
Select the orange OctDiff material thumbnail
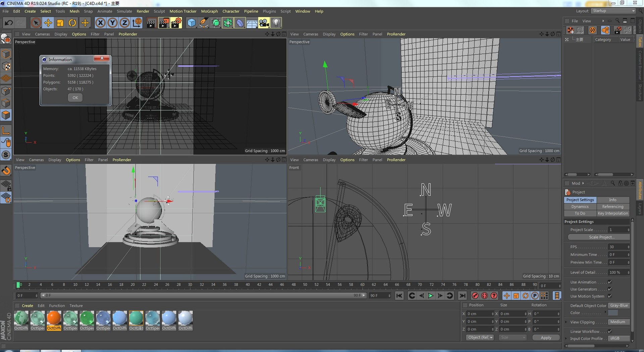click(54, 320)
